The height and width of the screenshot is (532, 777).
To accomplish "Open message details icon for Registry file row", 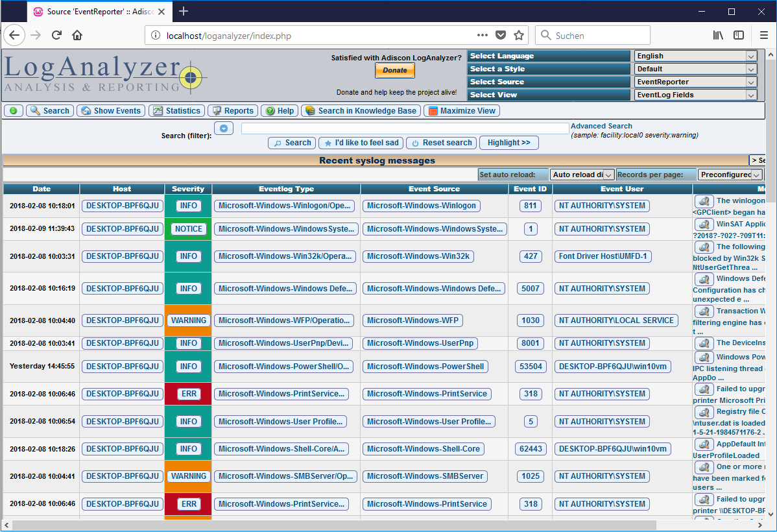I will click(x=703, y=411).
